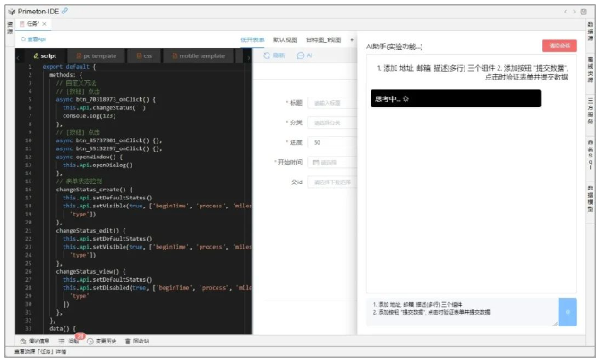The height and width of the screenshot is (364, 606).
Task: Open the 回收站 recycle bin
Action: (137, 341)
